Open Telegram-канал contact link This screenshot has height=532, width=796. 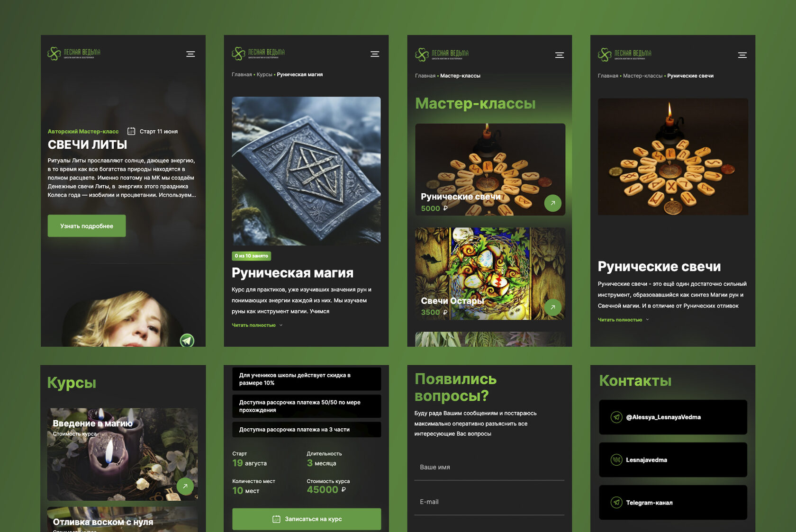[673, 503]
